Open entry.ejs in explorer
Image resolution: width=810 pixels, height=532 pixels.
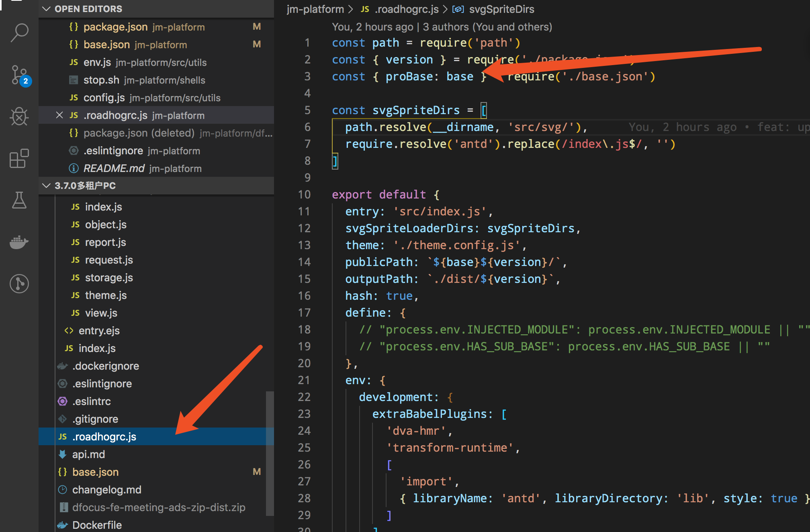click(x=156, y=331)
